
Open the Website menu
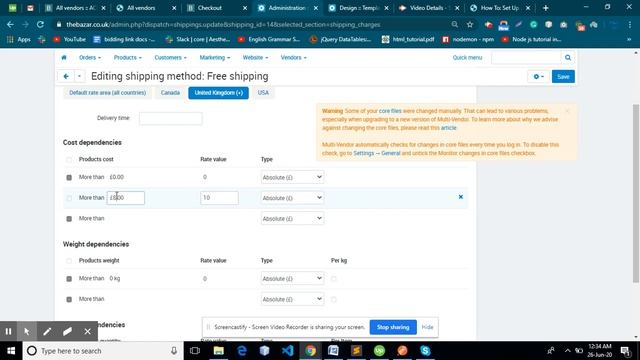pos(256,58)
